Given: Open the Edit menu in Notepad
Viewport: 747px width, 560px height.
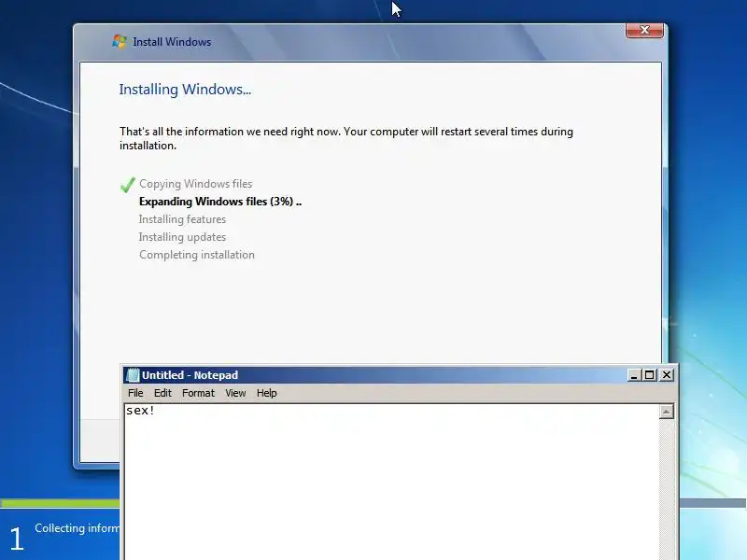Looking at the screenshot, I should click(162, 393).
